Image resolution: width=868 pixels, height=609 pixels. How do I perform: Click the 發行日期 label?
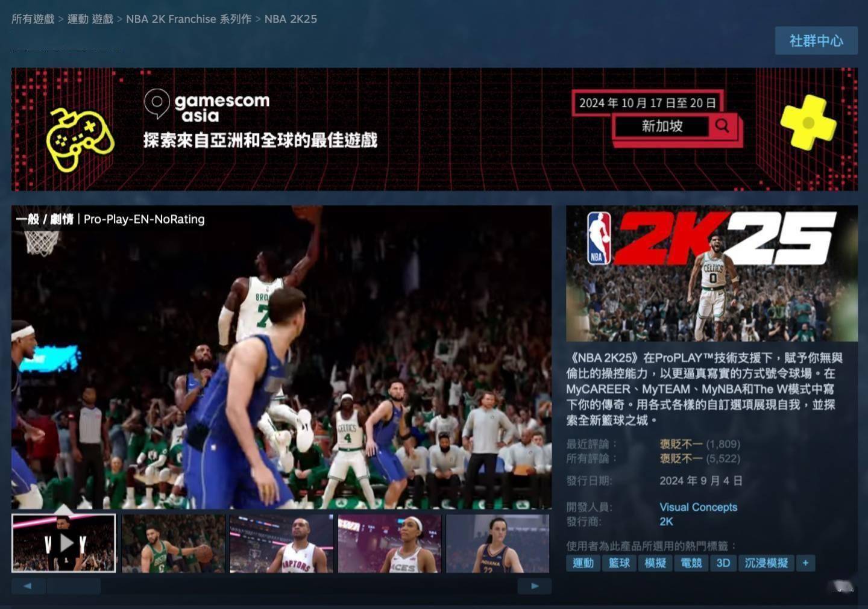point(589,481)
